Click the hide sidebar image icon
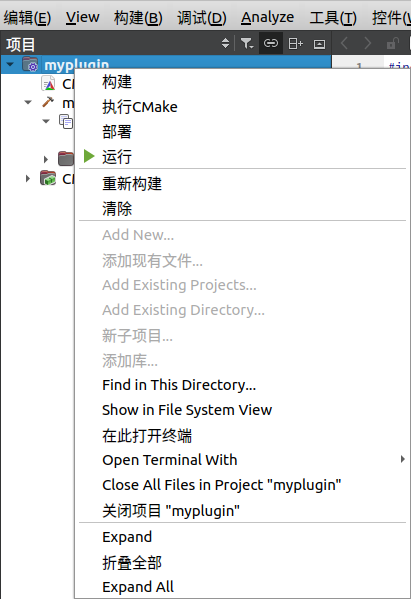Screen dimensions: 411x599 [x=319, y=44]
